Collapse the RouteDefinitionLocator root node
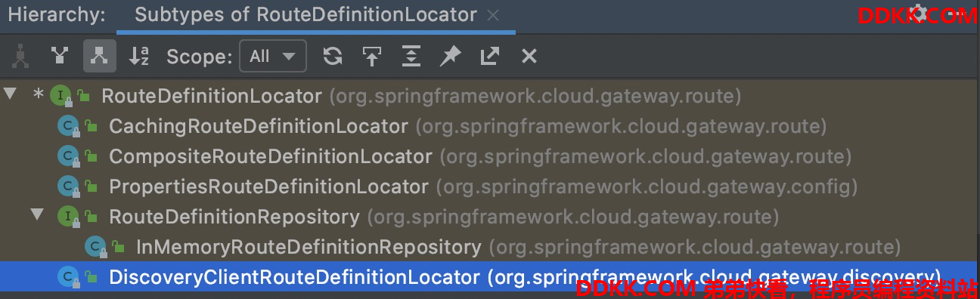This screenshot has width=980, height=299. (10, 94)
